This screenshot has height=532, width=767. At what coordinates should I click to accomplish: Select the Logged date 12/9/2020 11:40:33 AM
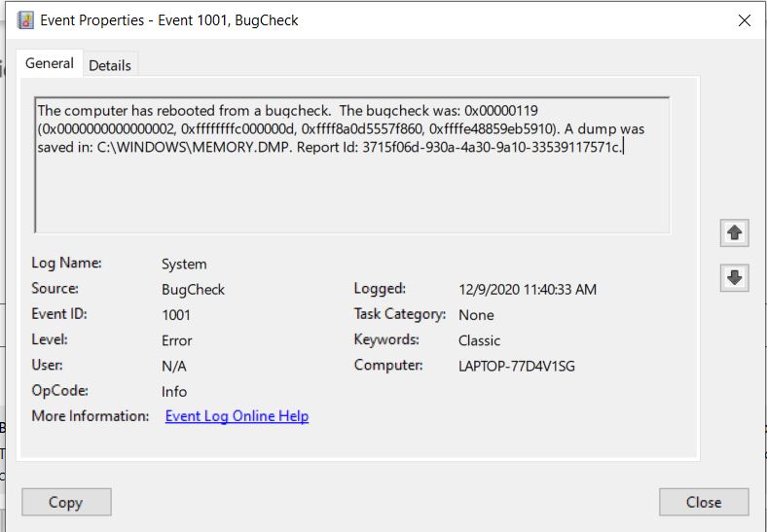point(528,290)
